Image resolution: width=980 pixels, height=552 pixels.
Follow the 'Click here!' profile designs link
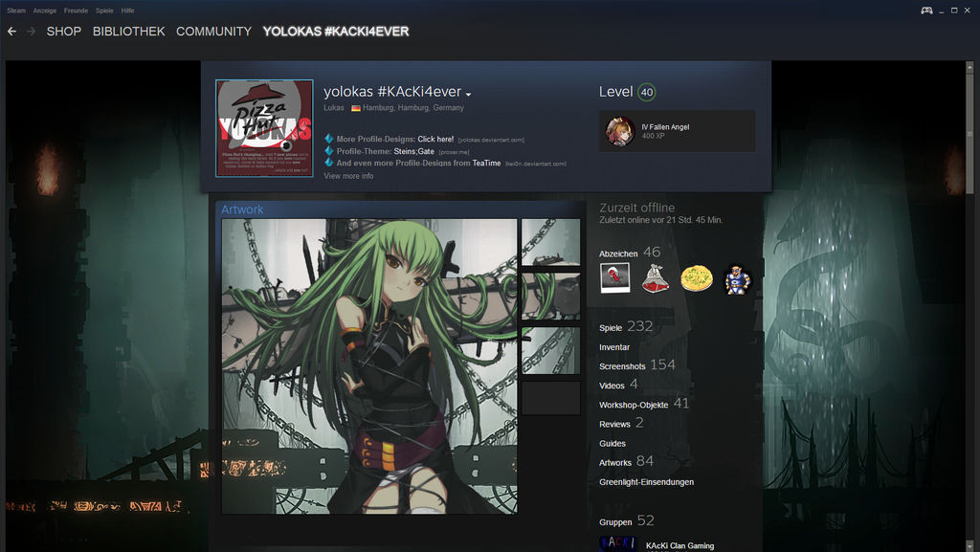point(435,140)
